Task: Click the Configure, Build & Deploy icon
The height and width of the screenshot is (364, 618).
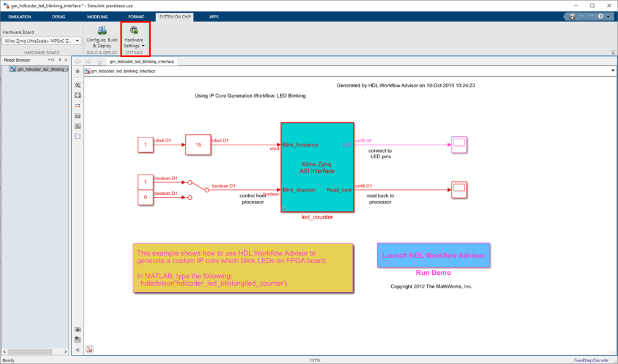Action: pyautogui.click(x=102, y=31)
